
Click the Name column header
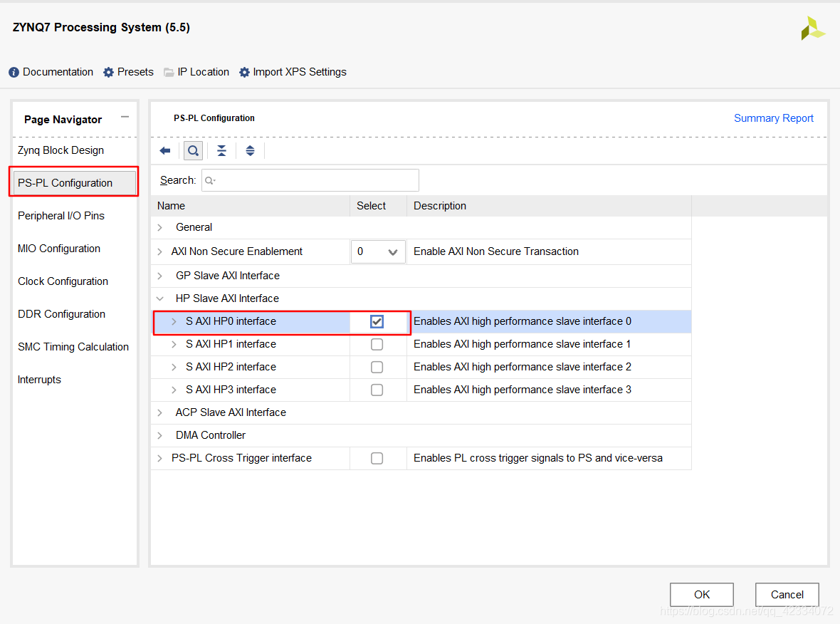tap(251, 206)
